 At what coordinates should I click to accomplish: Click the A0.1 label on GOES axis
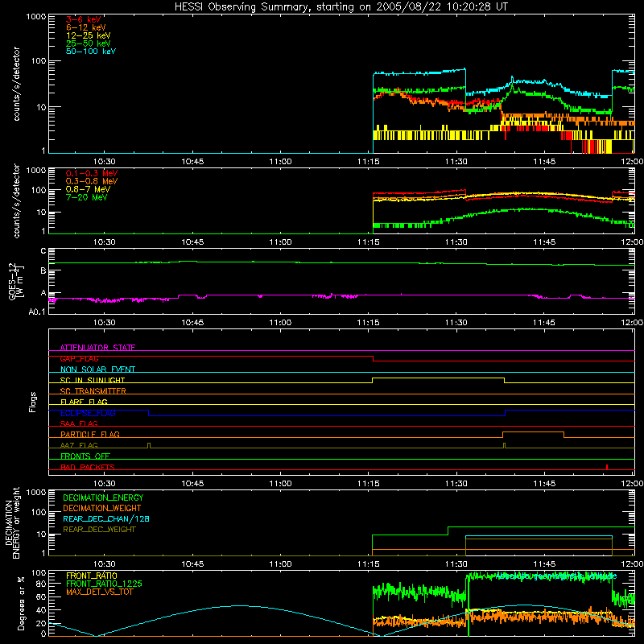[37, 312]
